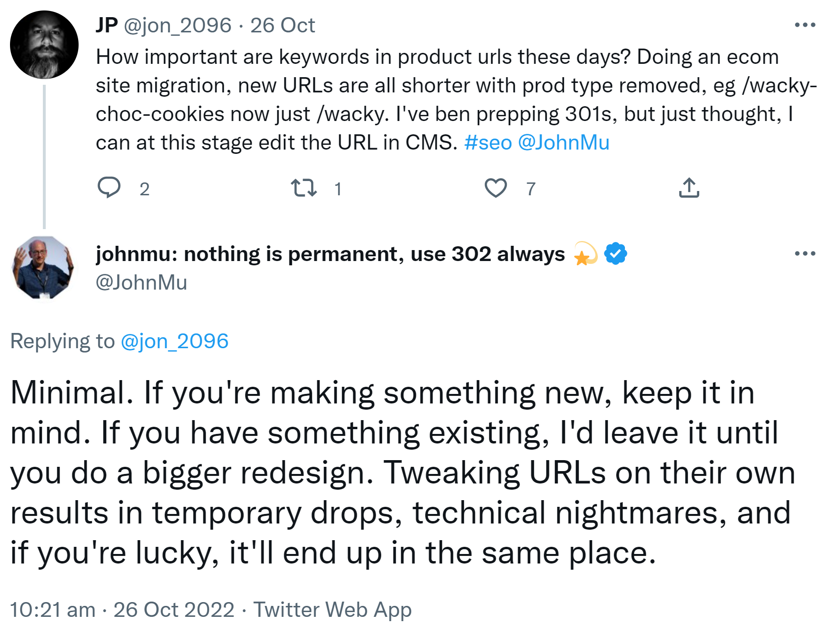Click the 10:21 am · 26 Oct 2022 timestamp
The width and height of the screenshot is (835, 644).
122,610
